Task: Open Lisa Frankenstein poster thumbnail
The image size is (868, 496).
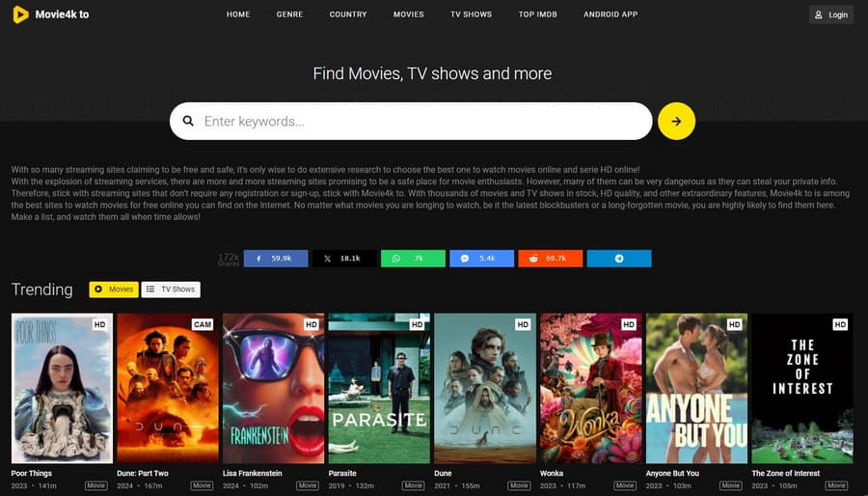Action: pyautogui.click(x=274, y=389)
